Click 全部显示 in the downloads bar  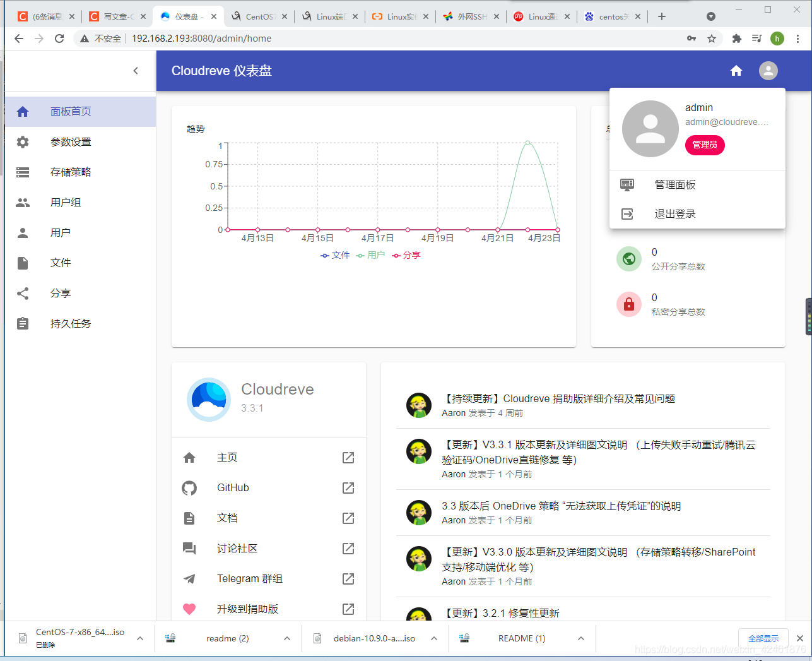[763, 638]
